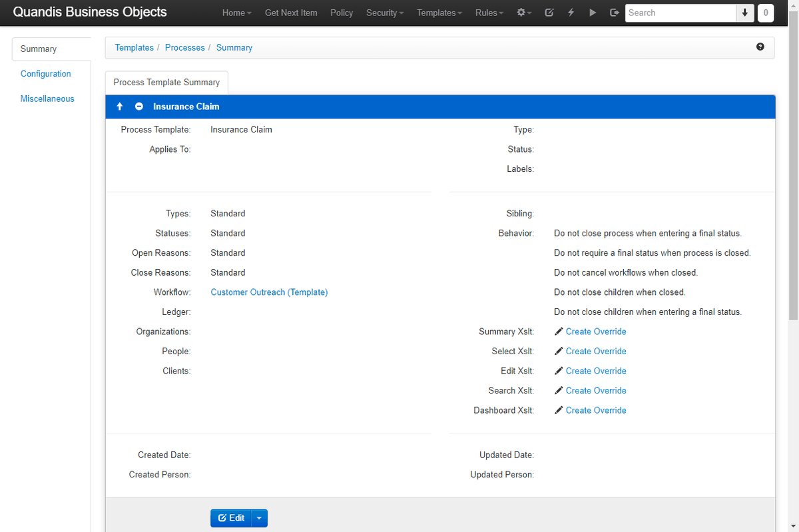Click Create Override link for Summary Xslt
799x532 pixels.
point(596,332)
